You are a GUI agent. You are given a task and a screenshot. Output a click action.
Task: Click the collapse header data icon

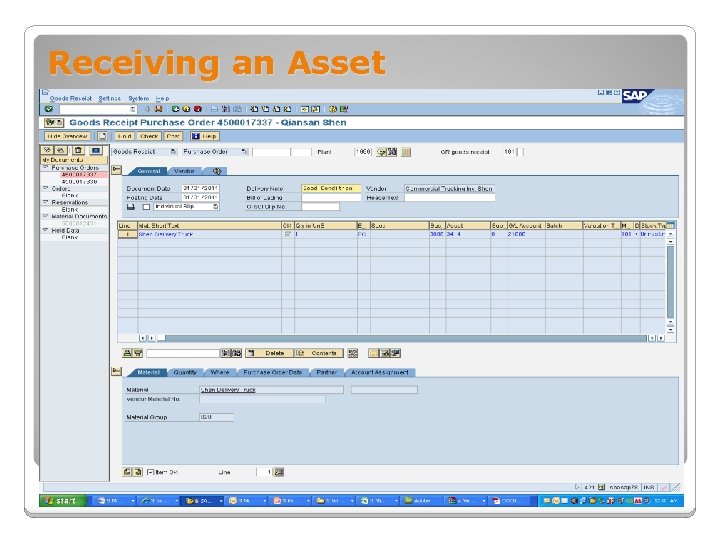pos(117,170)
